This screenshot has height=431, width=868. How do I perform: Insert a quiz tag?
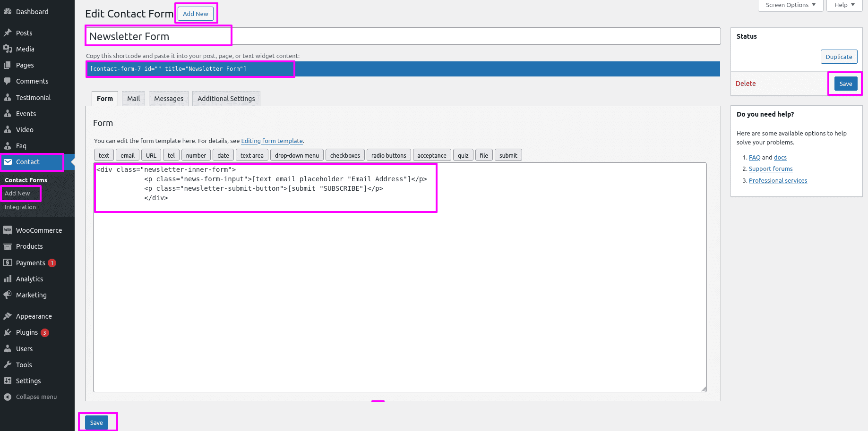coord(463,155)
